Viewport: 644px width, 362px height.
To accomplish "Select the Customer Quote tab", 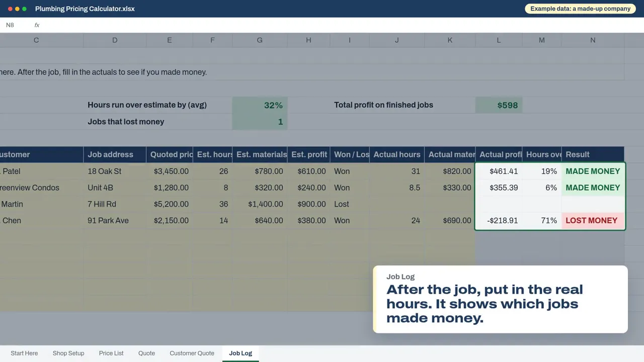I will 192,353.
